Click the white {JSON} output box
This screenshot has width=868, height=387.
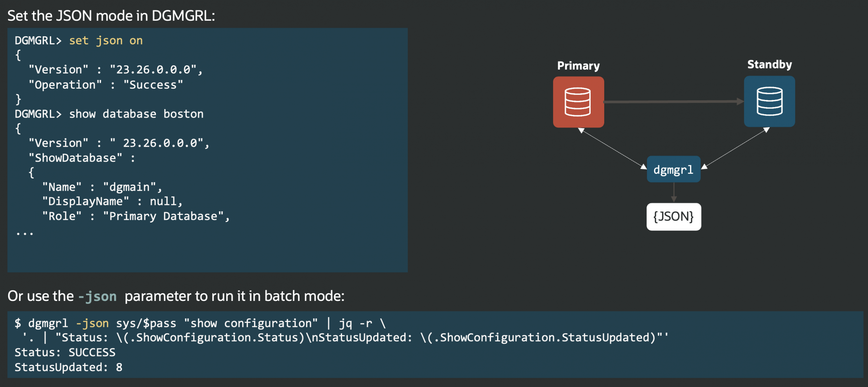[x=673, y=217]
